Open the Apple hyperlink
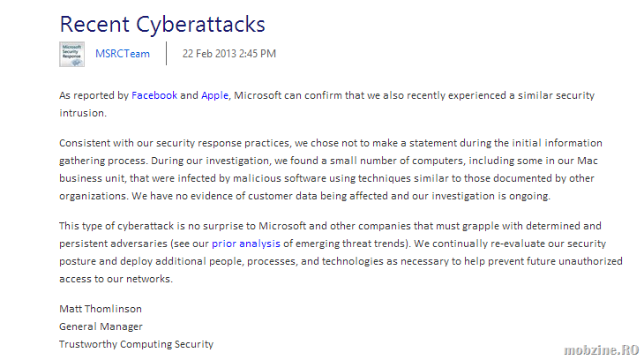 [x=214, y=95]
